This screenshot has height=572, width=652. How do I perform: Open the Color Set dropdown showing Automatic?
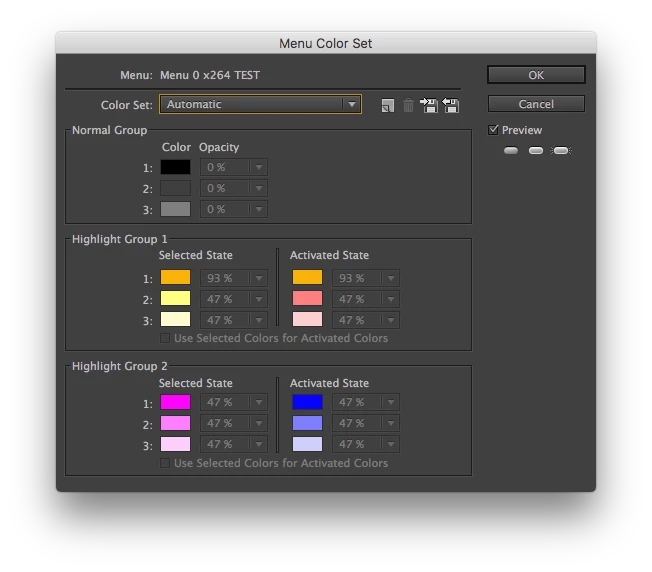click(260, 104)
